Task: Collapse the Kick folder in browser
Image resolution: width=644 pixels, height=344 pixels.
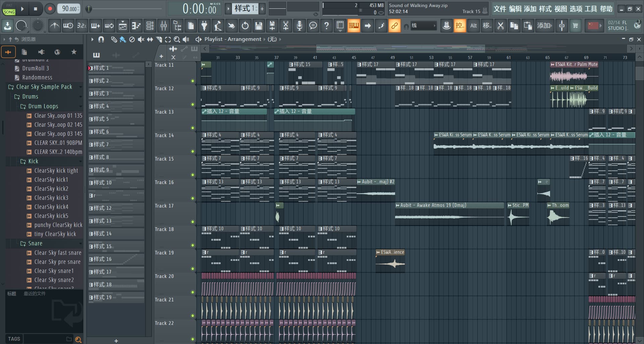Action: tap(33, 161)
